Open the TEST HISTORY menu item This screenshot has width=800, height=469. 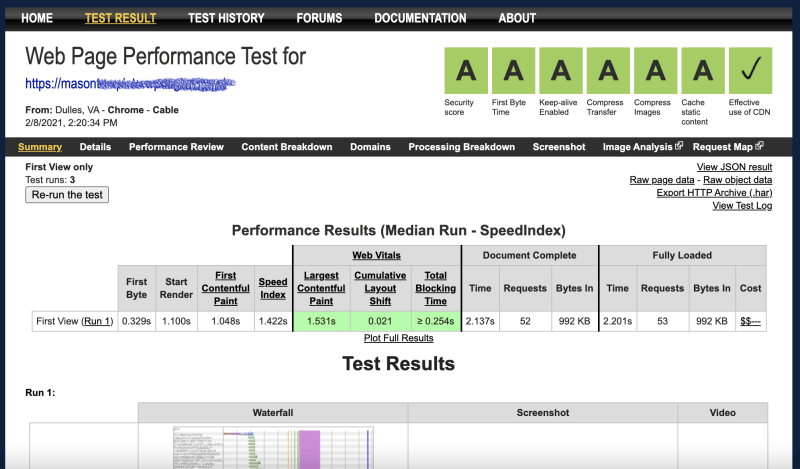226,18
